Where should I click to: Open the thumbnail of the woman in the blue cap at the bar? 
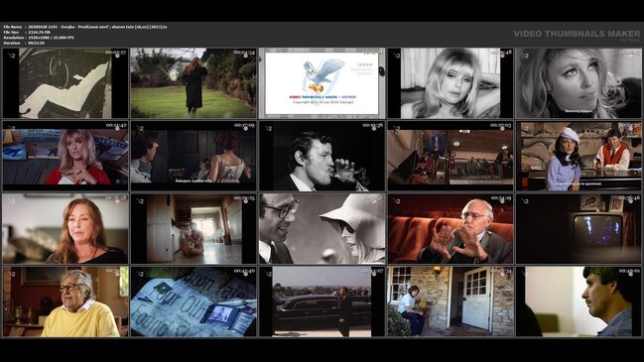tap(579, 156)
